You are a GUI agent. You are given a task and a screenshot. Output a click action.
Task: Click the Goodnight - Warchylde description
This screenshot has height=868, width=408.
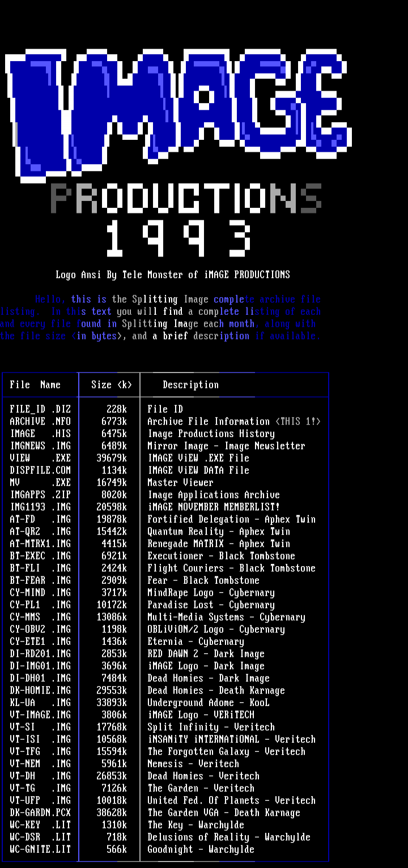[x=201, y=849]
